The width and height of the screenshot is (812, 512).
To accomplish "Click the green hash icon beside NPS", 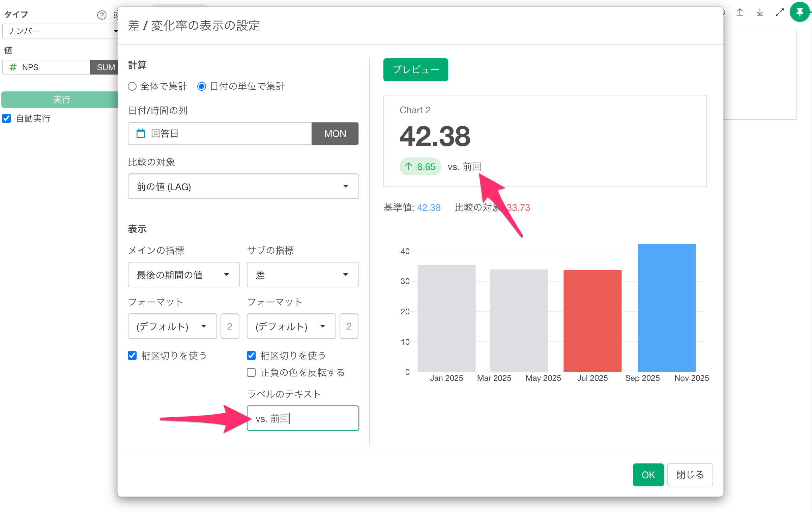I will click(13, 67).
